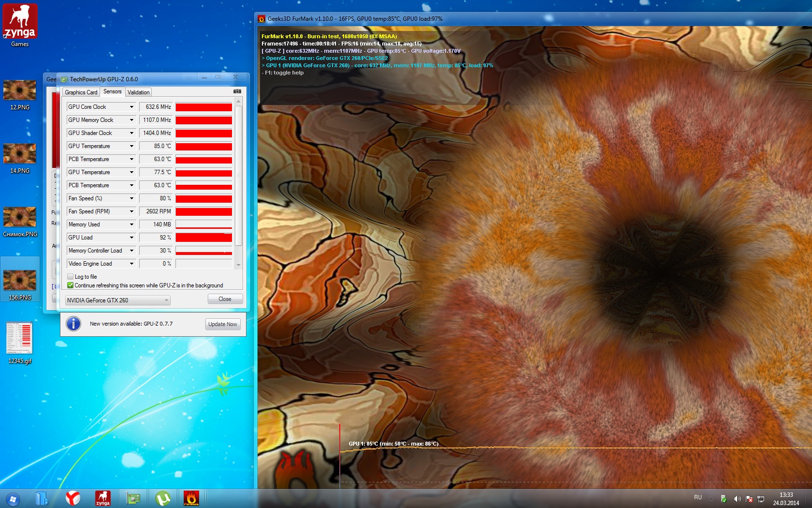Open uTorrent from taskbar
Screen dimensions: 812x508
coord(163,498)
